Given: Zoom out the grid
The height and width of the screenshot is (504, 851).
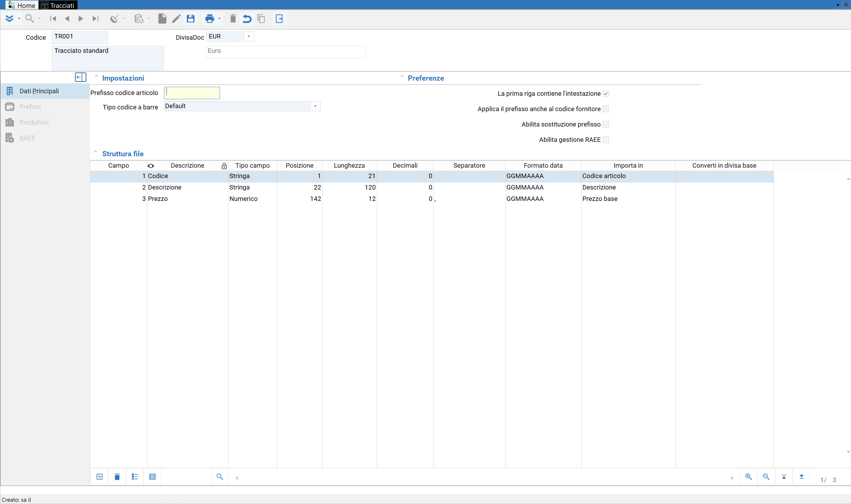Looking at the screenshot, I should tap(766, 477).
